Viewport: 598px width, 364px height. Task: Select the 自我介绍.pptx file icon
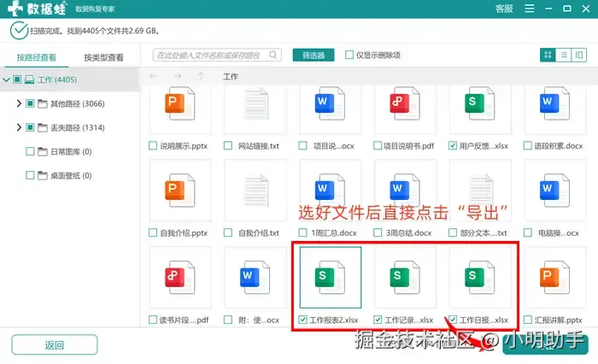coord(180,191)
